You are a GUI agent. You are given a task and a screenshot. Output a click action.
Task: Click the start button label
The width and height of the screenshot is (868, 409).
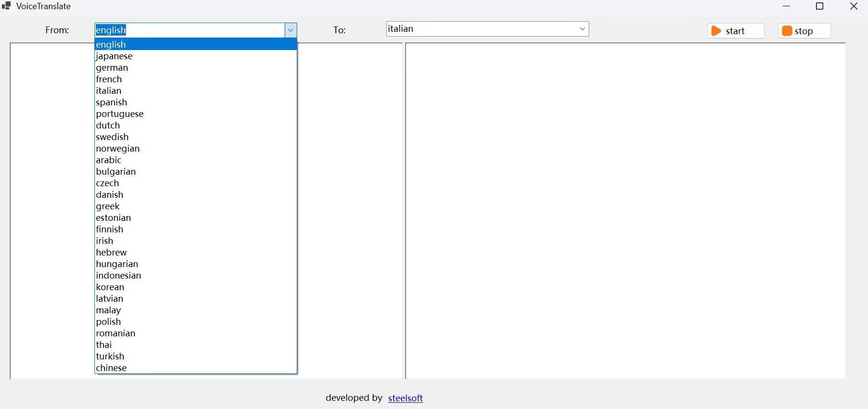click(x=735, y=31)
